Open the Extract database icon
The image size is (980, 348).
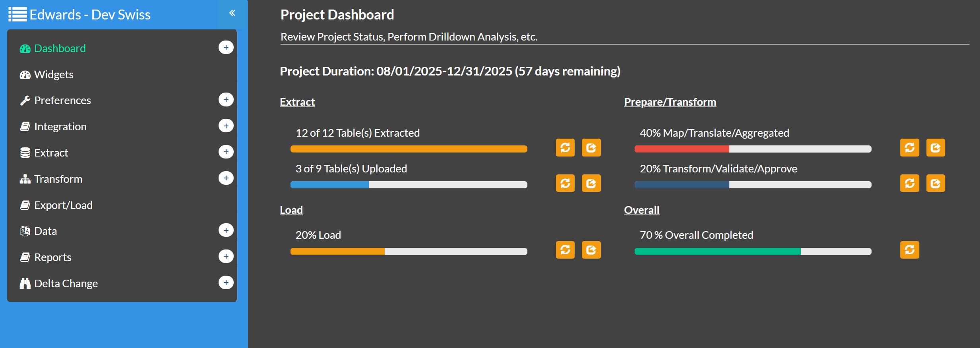coord(25,152)
